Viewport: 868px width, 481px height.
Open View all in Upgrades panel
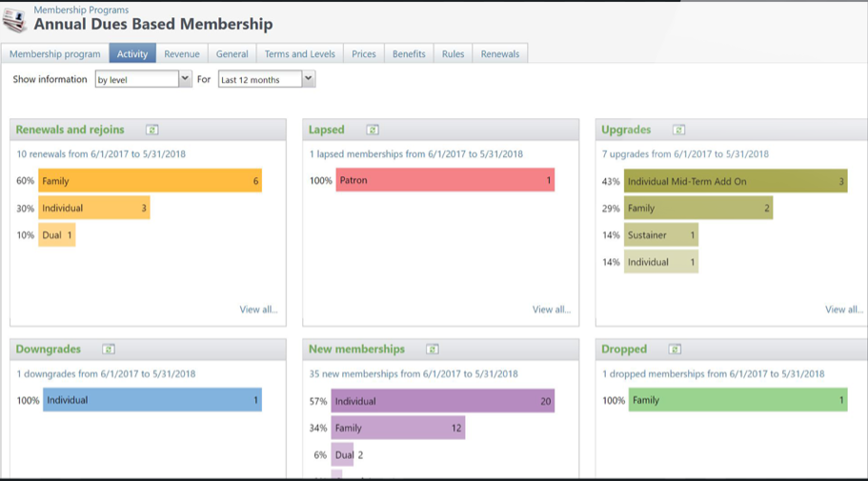click(x=844, y=310)
